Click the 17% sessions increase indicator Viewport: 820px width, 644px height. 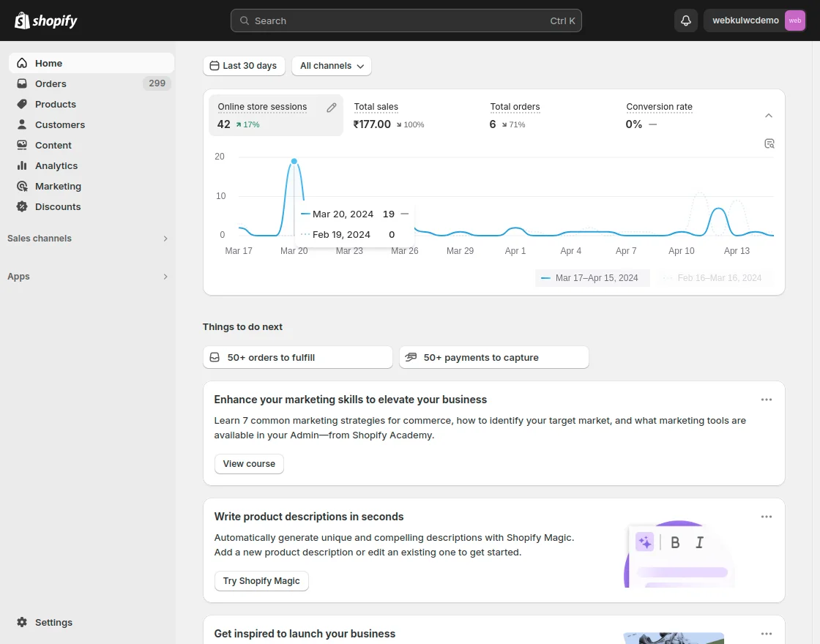tap(247, 124)
